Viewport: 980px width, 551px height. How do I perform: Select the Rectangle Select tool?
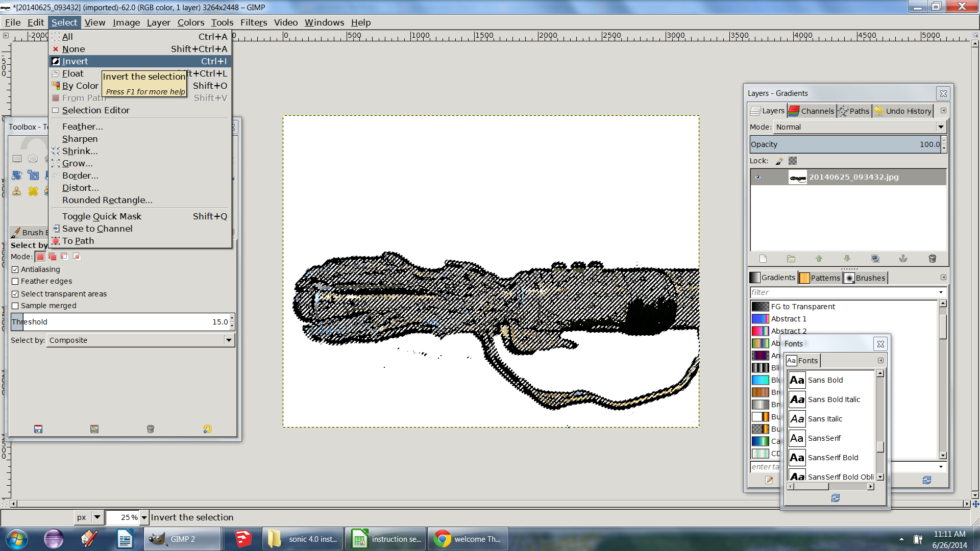click(17, 159)
